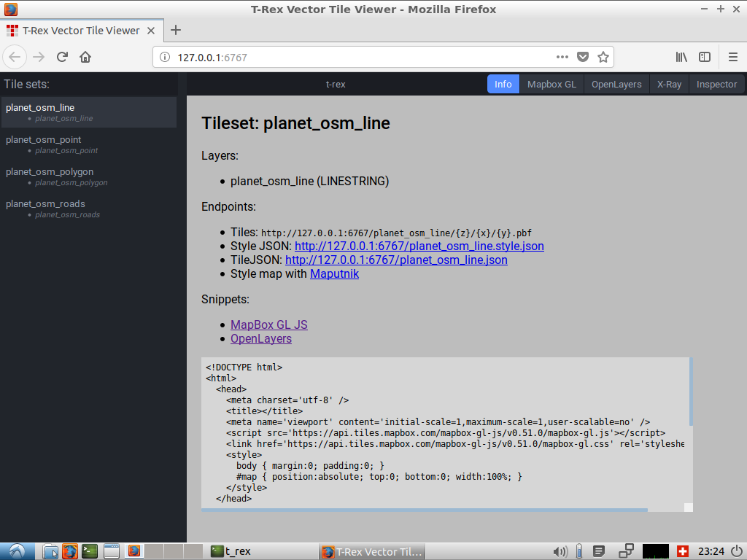Open the network connections tray icon
This screenshot has height=560, width=747.
click(626, 551)
